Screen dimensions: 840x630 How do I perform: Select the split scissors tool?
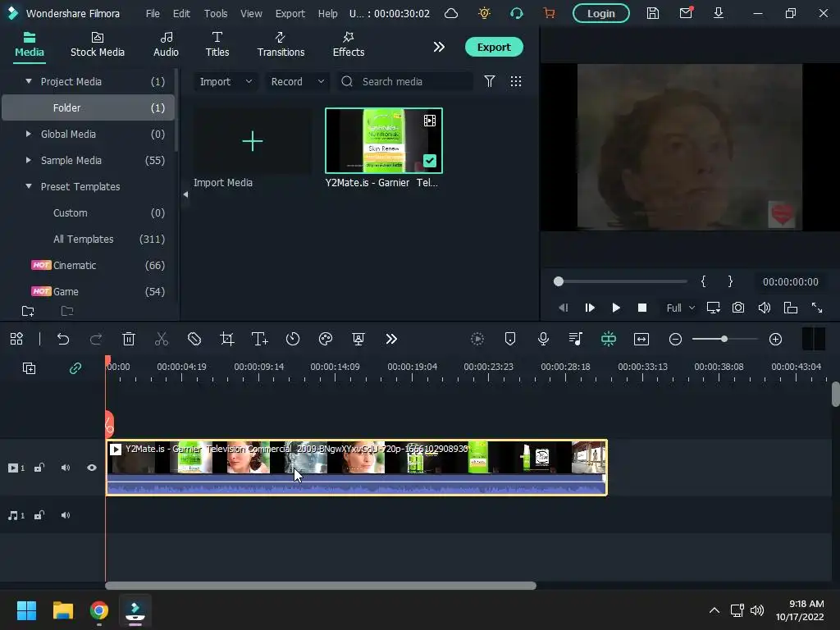click(162, 339)
